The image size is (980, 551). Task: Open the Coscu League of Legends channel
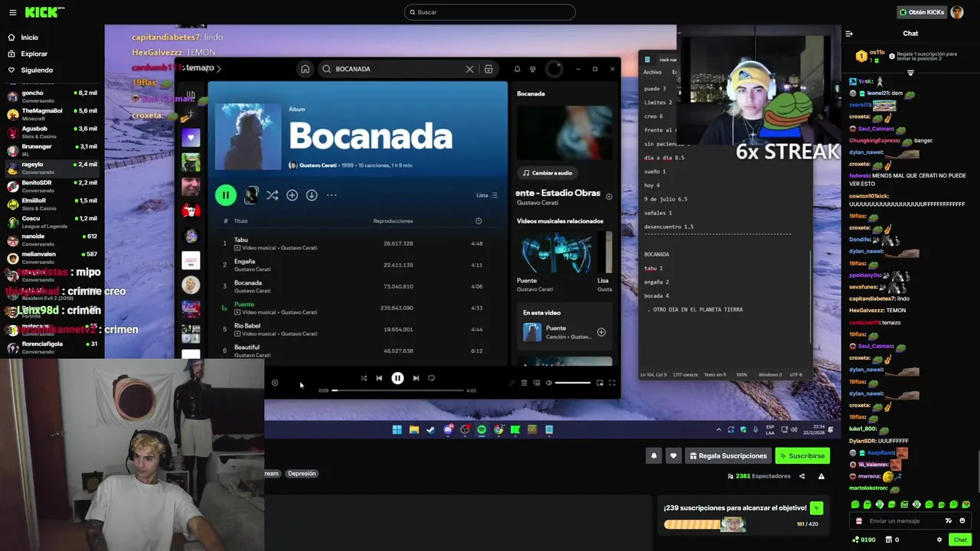(52, 222)
